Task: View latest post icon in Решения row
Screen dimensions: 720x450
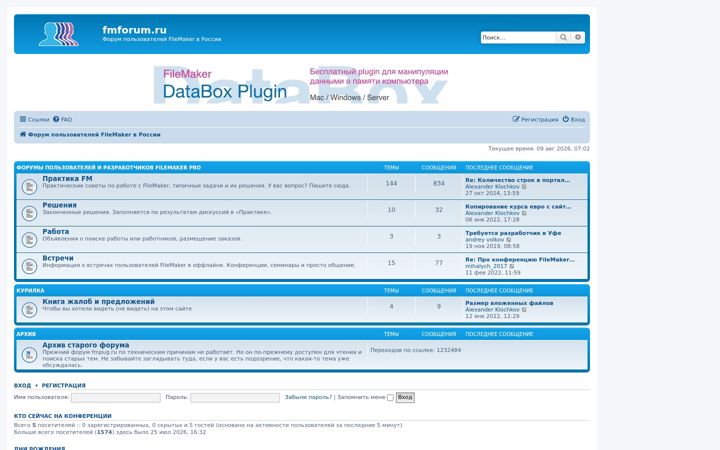Action: 524,213
